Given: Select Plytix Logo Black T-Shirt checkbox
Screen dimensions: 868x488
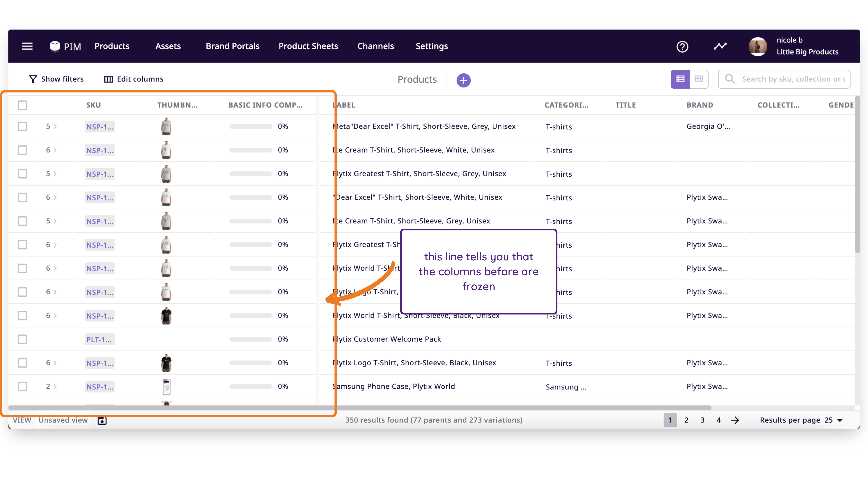Looking at the screenshot, I should (x=23, y=363).
